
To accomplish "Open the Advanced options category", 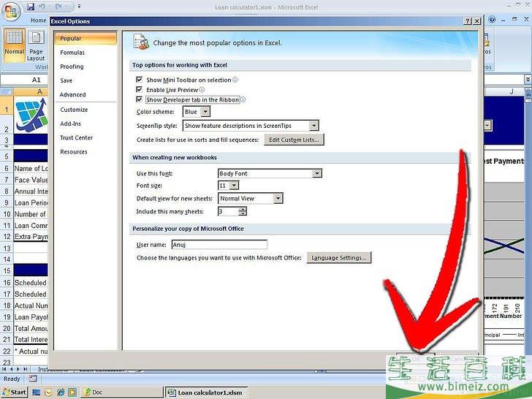I will 85,95.
